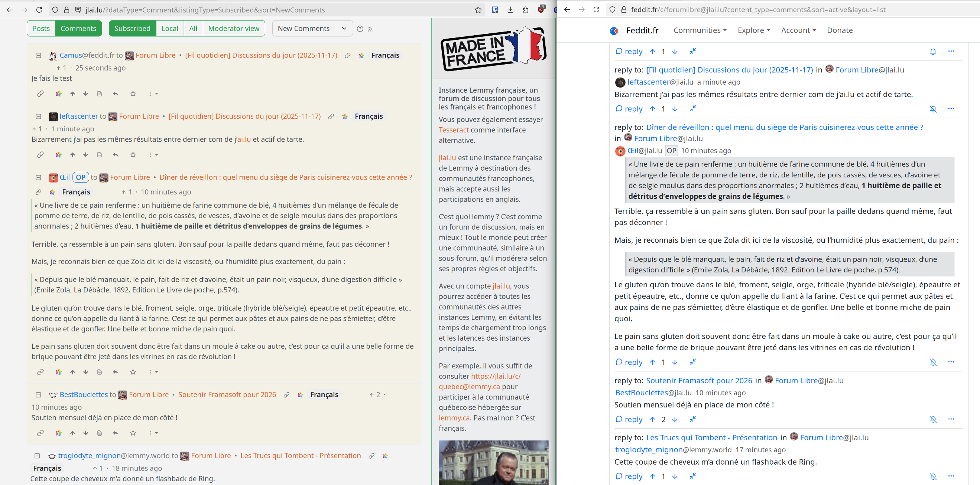Downvote leftascenter's comment on jlai.lu
Image resolution: width=980 pixels, height=485 pixels.
coord(85,155)
